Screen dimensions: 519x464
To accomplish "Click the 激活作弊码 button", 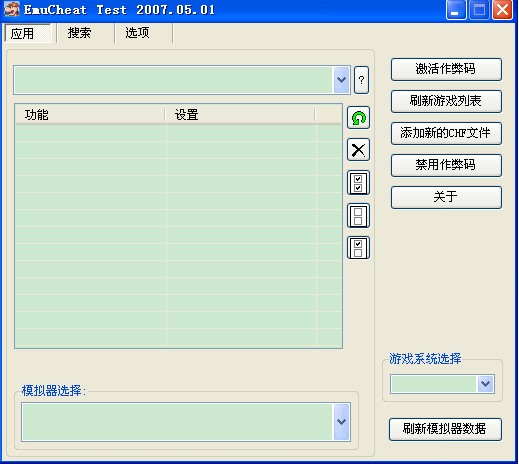I will coord(446,69).
